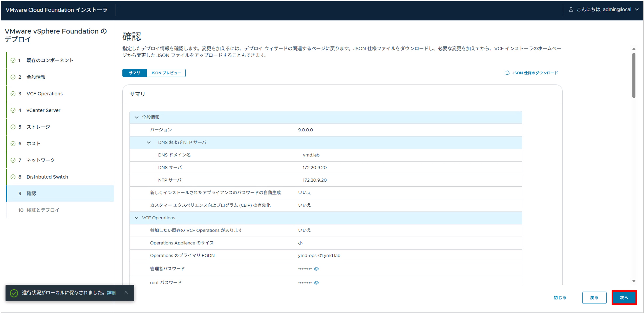Go to step 6 ホスト
This screenshot has height=314, width=644.
pos(60,143)
